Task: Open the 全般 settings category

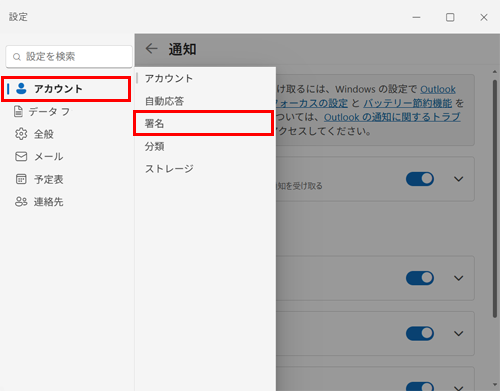Action: tap(67, 134)
